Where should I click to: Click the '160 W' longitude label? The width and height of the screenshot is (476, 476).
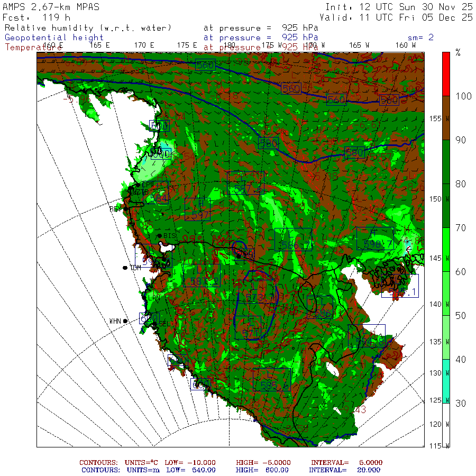[405, 45]
